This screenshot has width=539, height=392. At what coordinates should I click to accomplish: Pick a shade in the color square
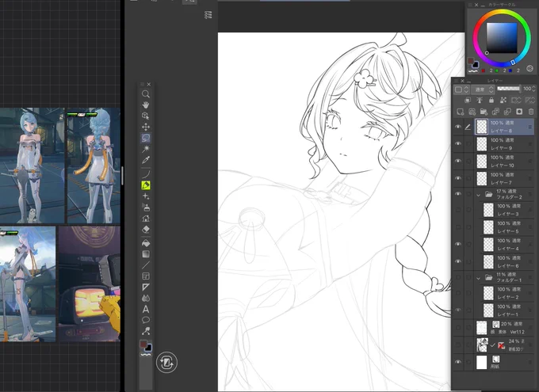tap(502, 38)
